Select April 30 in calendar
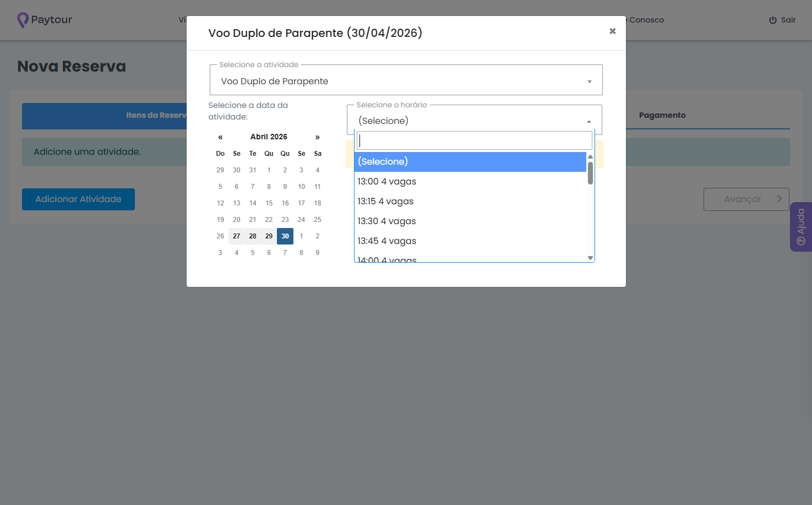The height and width of the screenshot is (505, 812). [x=285, y=236]
